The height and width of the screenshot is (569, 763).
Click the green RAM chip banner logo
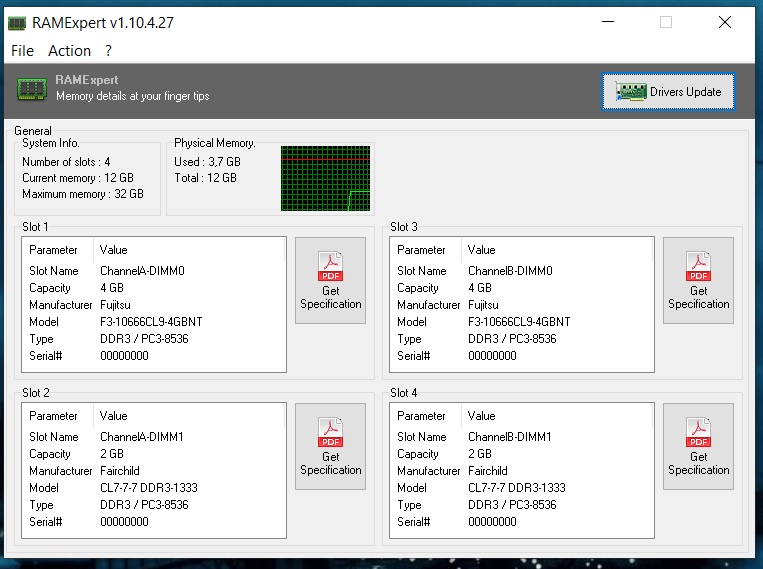point(32,89)
